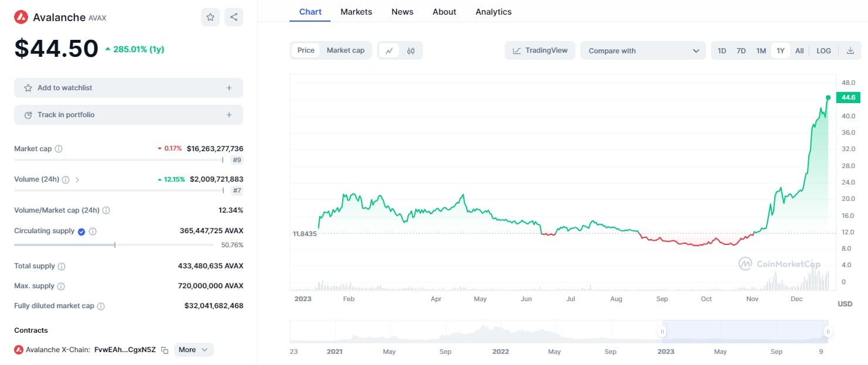Select the line chart view icon
The width and height of the screenshot is (868, 365).
pos(389,51)
